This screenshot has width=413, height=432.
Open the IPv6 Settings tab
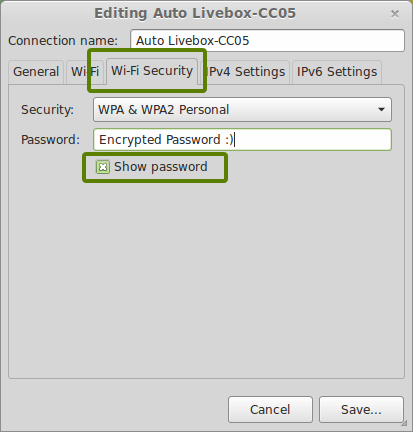pyautogui.click(x=337, y=72)
